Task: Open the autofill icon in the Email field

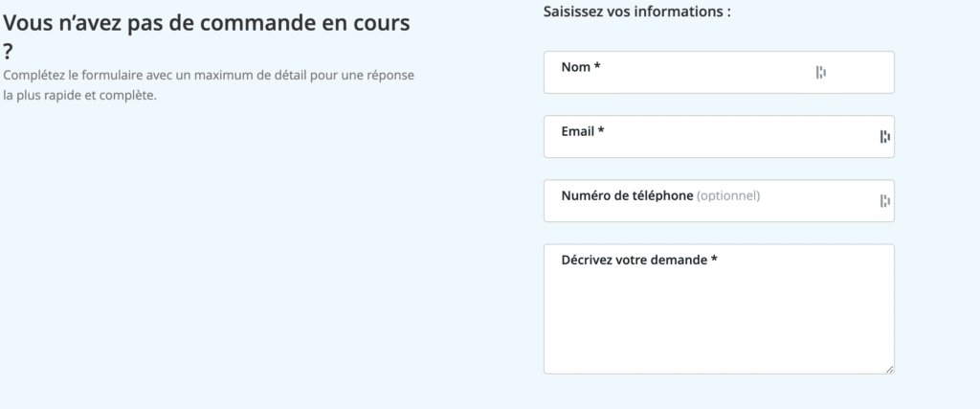Action: [x=885, y=137]
